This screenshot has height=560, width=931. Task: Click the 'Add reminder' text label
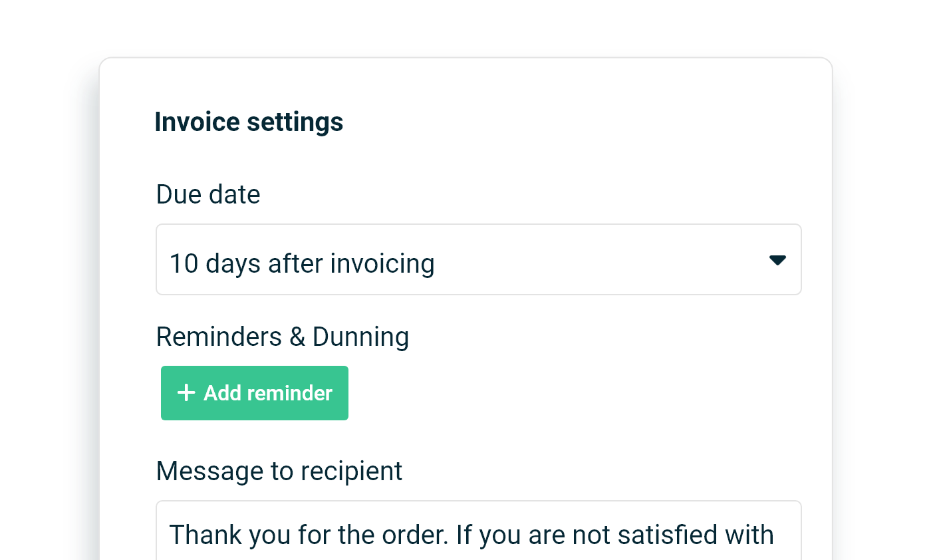(x=268, y=393)
